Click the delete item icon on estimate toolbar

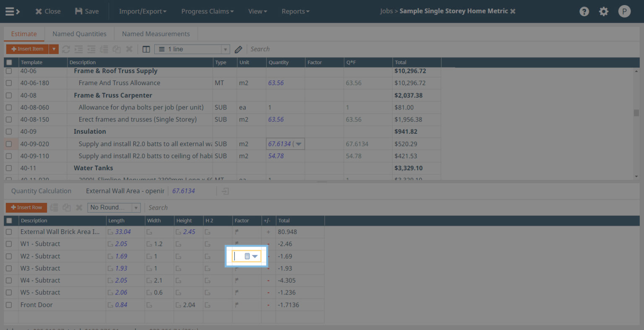click(x=129, y=49)
